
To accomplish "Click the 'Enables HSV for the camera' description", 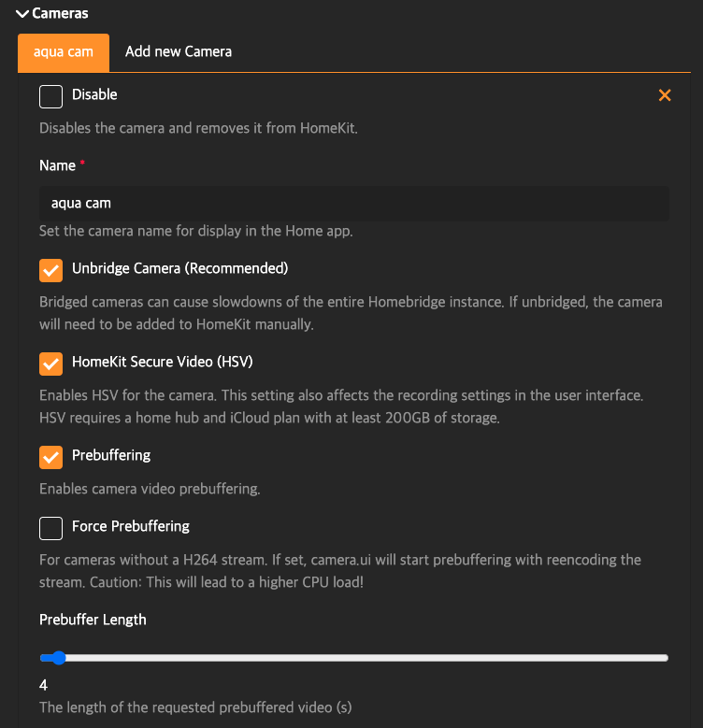I will tap(341, 407).
